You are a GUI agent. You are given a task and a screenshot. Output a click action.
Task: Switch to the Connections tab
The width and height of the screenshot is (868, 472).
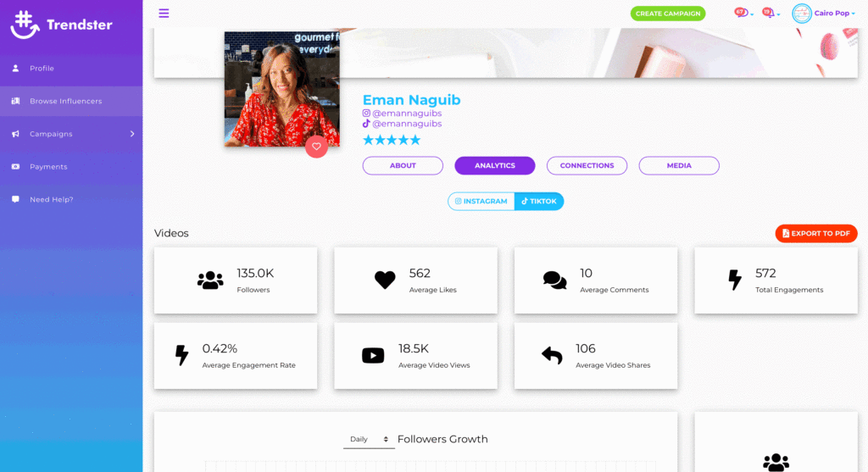click(587, 165)
